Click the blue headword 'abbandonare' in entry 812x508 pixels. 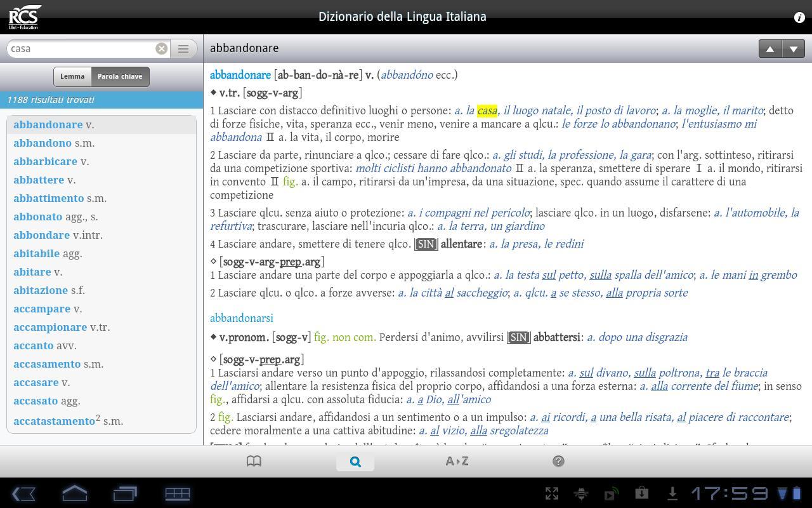pyautogui.click(x=240, y=75)
